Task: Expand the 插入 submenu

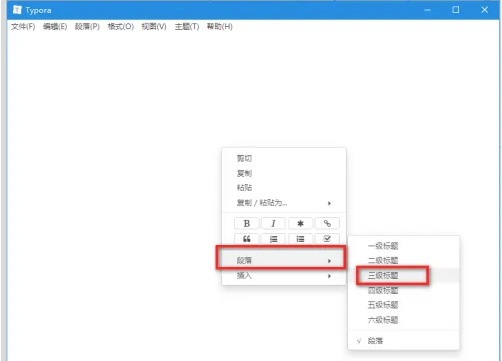Action: pos(284,275)
